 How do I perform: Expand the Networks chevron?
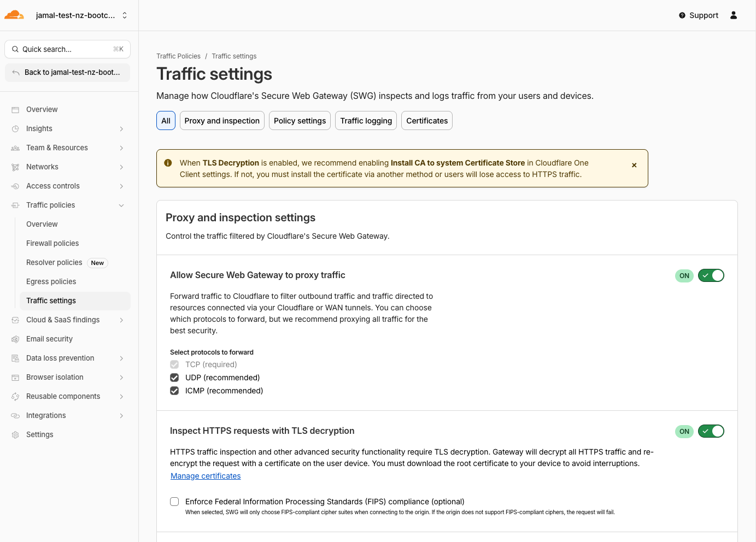pyautogui.click(x=121, y=167)
